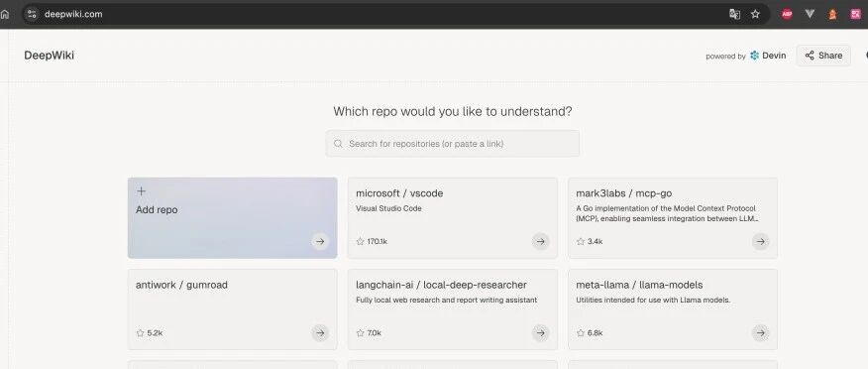Click the star icon beside 170.1k

(360, 242)
